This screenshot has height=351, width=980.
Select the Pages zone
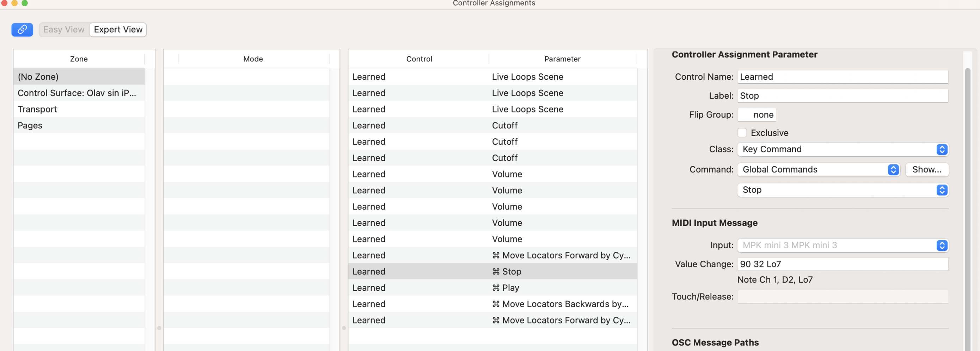[30, 126]
